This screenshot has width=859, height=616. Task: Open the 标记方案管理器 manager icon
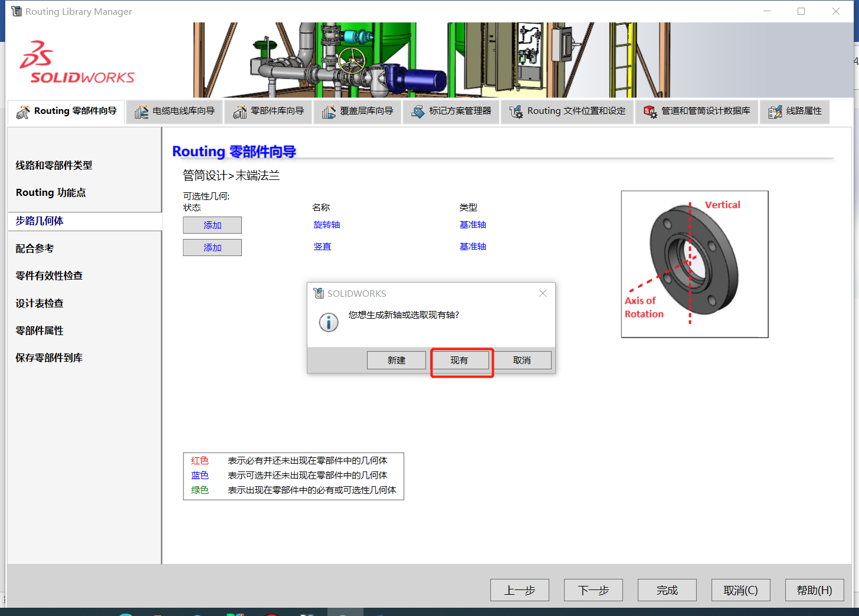(419, 112)
